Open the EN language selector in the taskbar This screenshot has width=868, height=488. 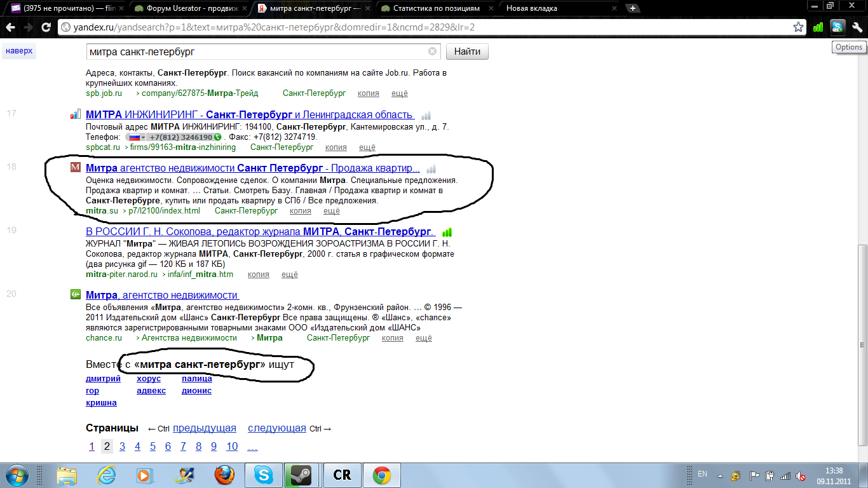pos(702,474)
